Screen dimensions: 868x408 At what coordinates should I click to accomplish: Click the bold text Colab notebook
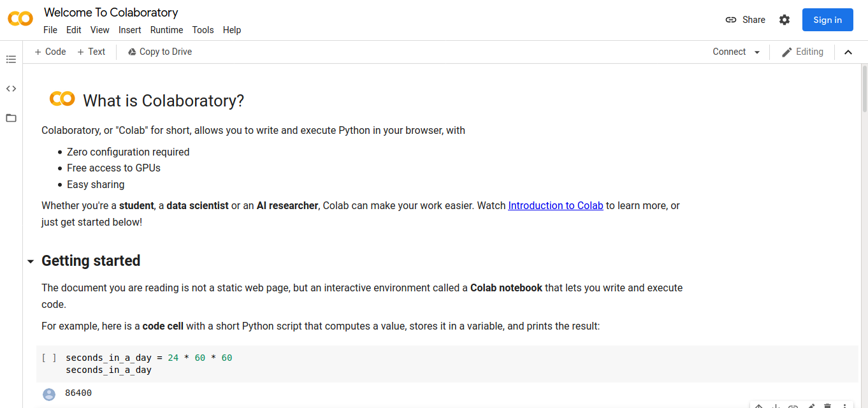coord(506,288)
